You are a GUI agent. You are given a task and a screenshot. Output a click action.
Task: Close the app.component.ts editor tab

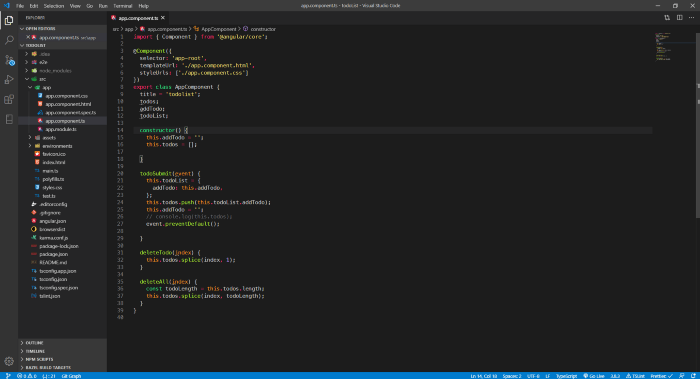pyautogui.click(x=163, y=18)
